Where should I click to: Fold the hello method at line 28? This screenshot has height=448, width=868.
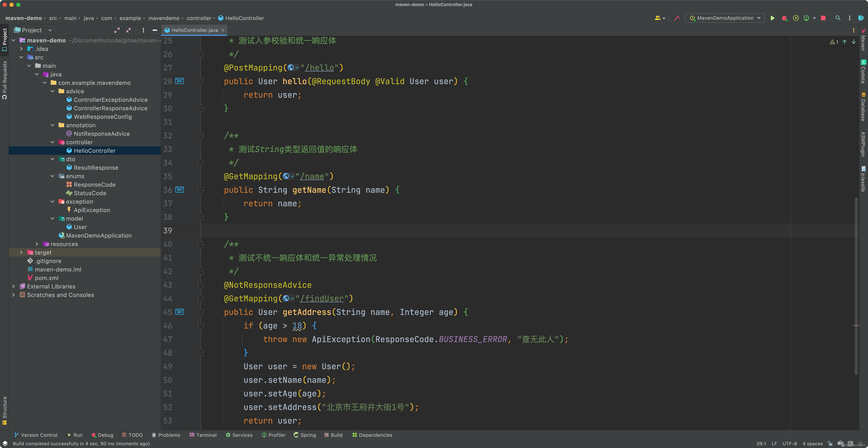[x=201, y=81]
